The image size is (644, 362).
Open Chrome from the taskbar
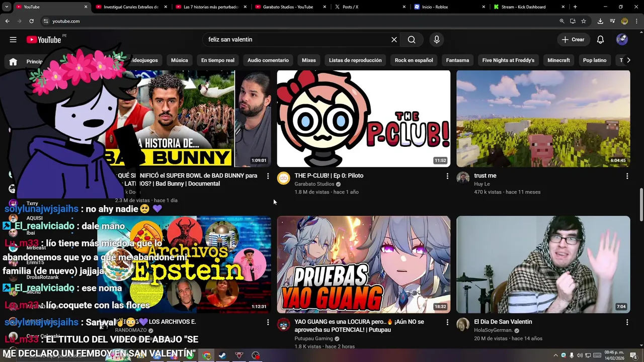pos(206,355)
